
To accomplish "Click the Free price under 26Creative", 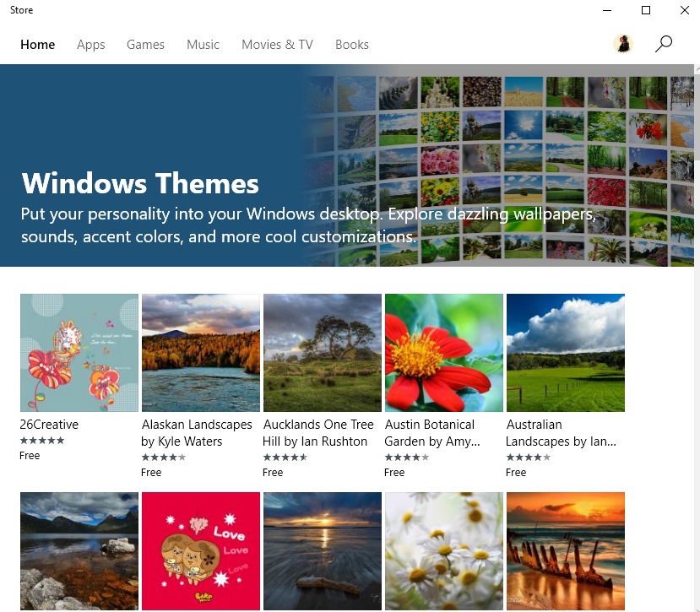I will point(30,456).
